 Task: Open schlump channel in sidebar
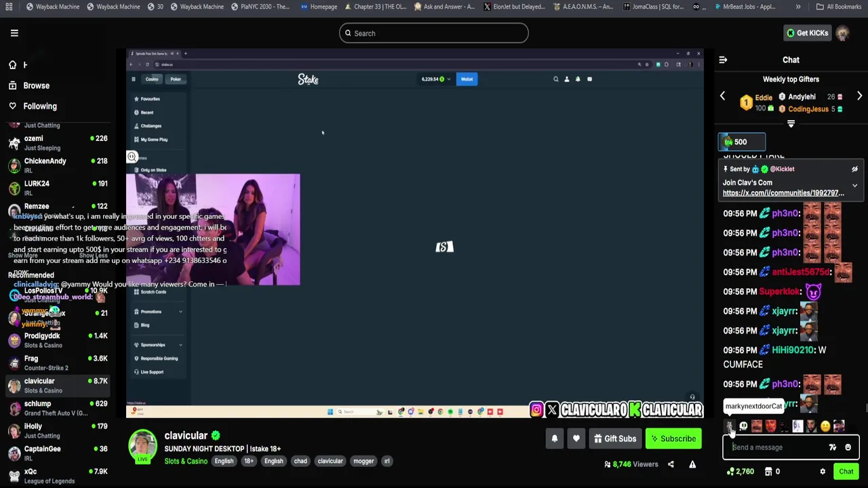58,408
